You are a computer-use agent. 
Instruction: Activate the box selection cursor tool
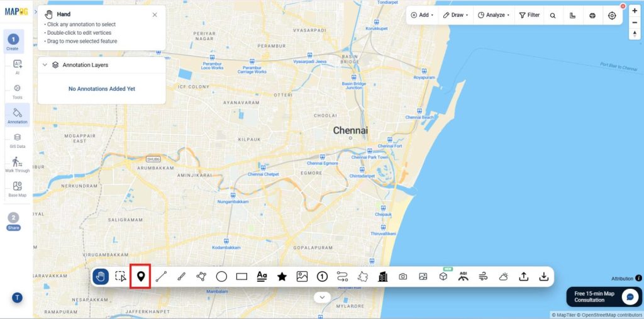121,277
